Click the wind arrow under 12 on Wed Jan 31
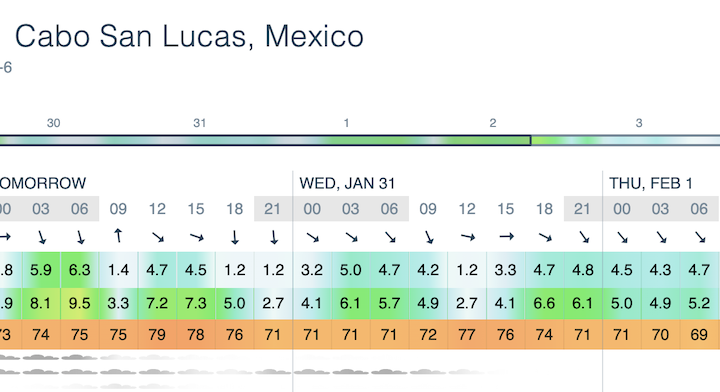The image size is (720, 392). click(x=467, y=237)
